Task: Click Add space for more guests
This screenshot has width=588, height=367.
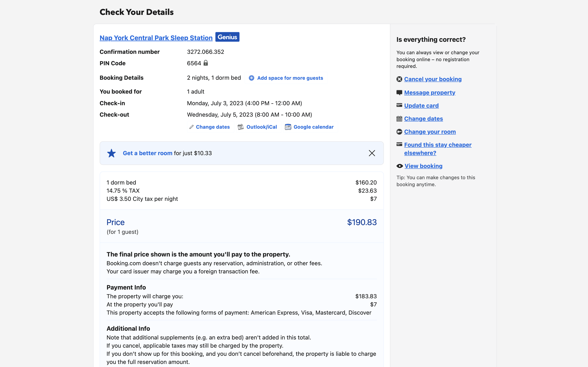Action: click(290, 78)
